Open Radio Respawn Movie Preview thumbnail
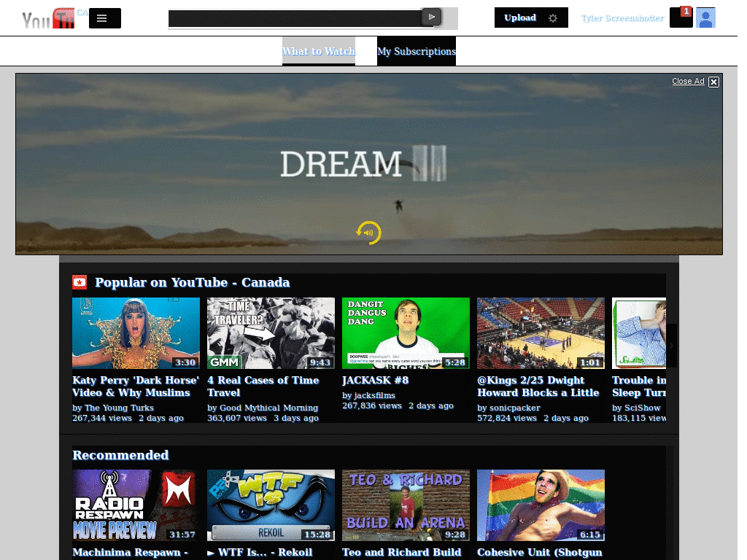 [x=136, y=505]
